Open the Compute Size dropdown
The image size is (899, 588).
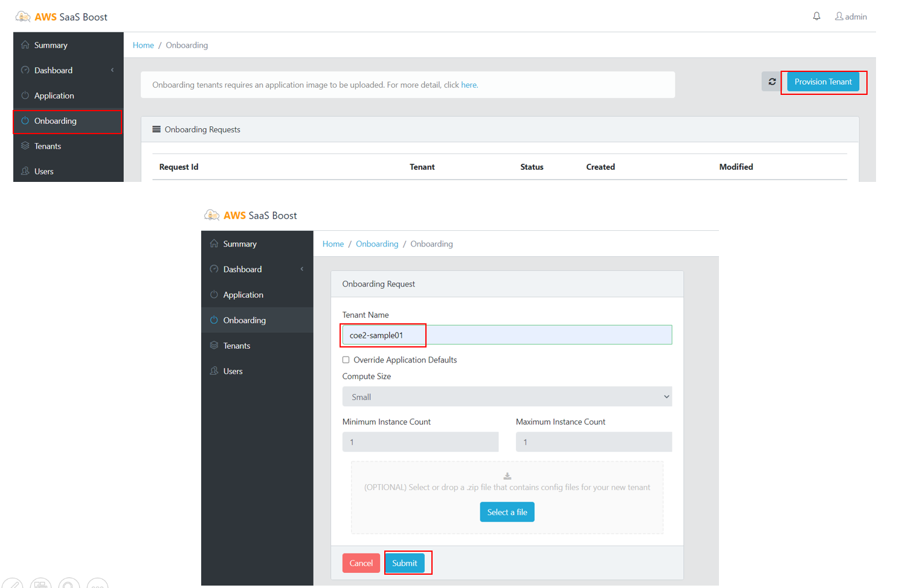[x=507, y=397]
